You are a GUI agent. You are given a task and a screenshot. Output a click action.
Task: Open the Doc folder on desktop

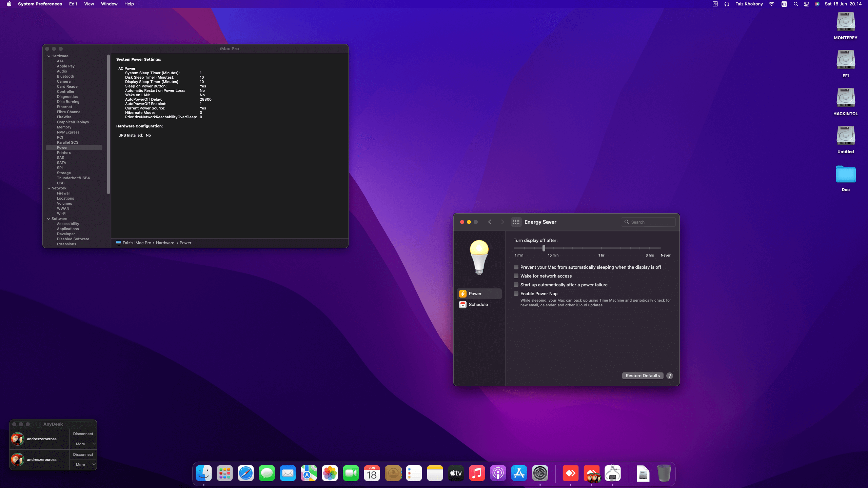click(845, 175)
